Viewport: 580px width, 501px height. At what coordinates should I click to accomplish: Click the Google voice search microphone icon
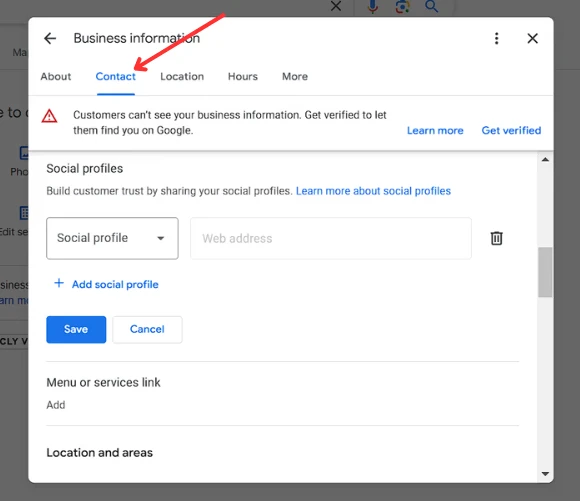373,7
